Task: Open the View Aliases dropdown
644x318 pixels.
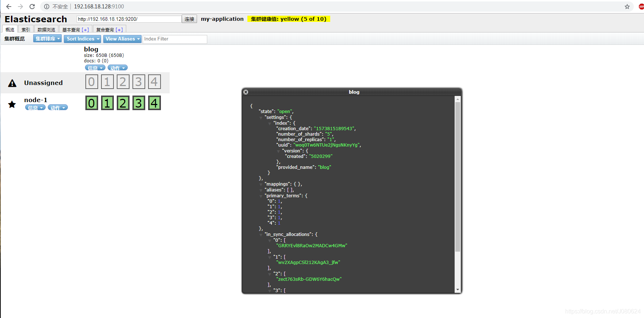Action: (x=122, y=39)
